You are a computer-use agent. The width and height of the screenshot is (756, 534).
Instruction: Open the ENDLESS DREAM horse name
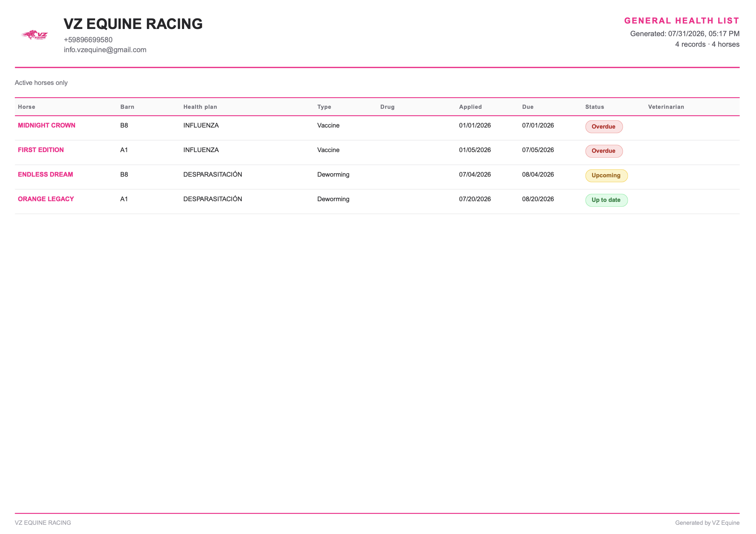coord(45,174)
